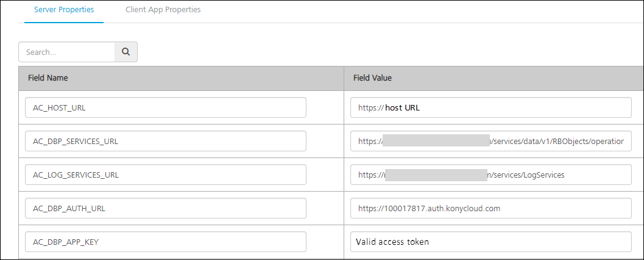The image size is (644, 260).
Task: Click the magnifying glass search icon
Action: [126, 52]
